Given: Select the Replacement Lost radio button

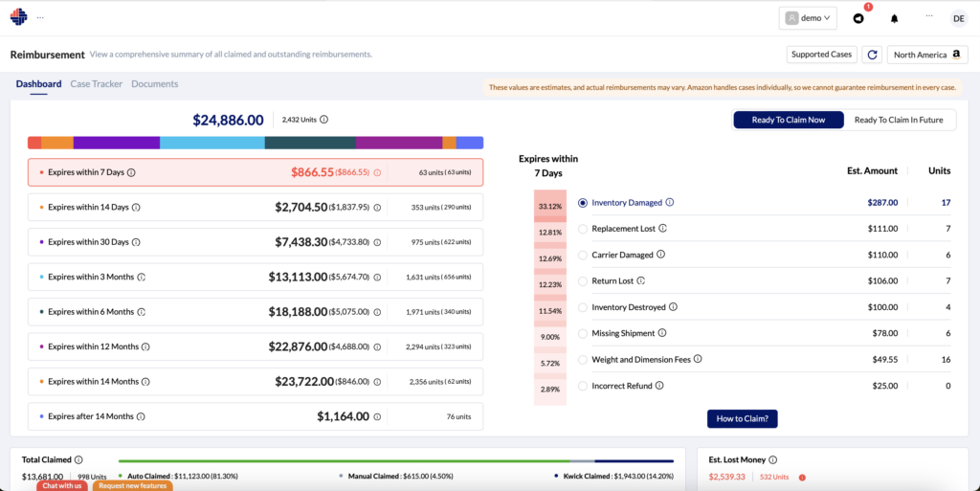Looking at the screenshot, I should click(x=583, y=230).
